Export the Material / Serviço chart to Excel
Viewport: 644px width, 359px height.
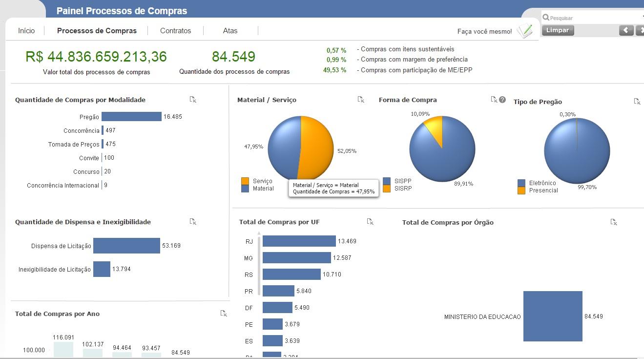[x=361, y=100]
